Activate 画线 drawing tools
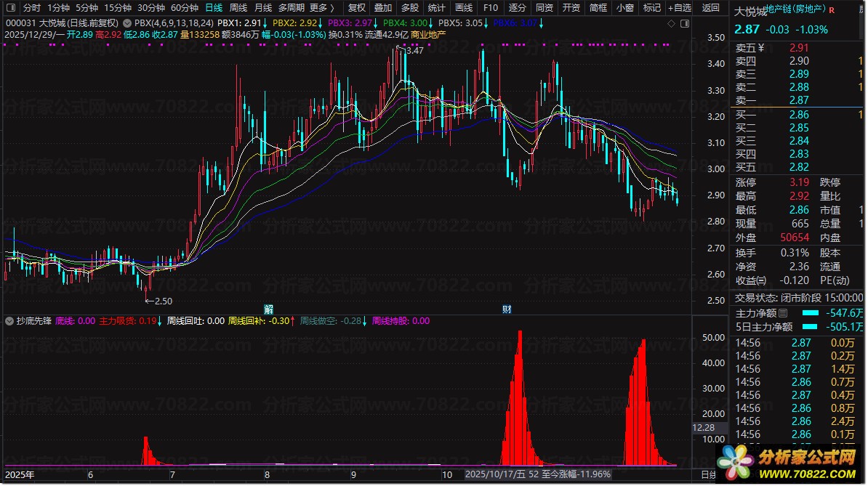The width and height of the screenshot is (868, 486). pos(463,8)
